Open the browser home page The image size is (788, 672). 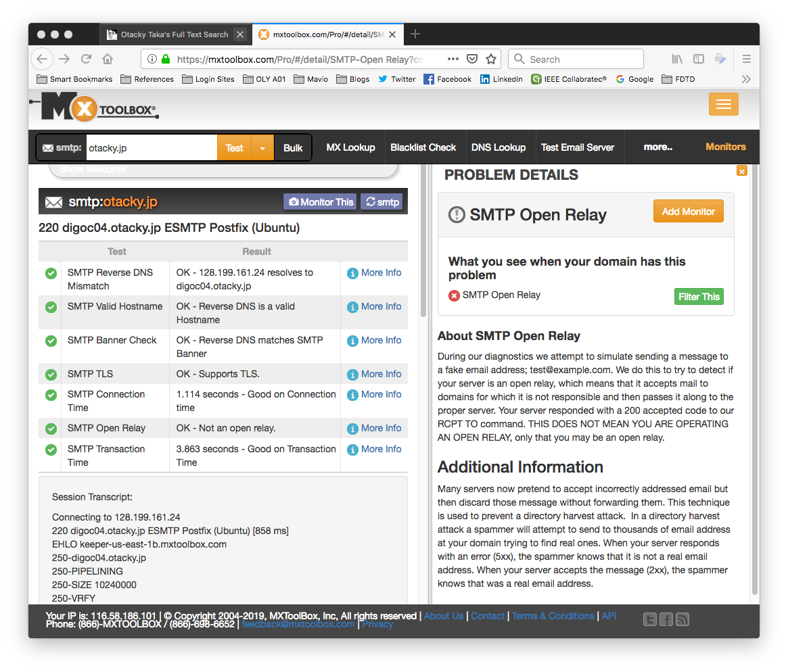pyautogui.click(x=108, y=59)
